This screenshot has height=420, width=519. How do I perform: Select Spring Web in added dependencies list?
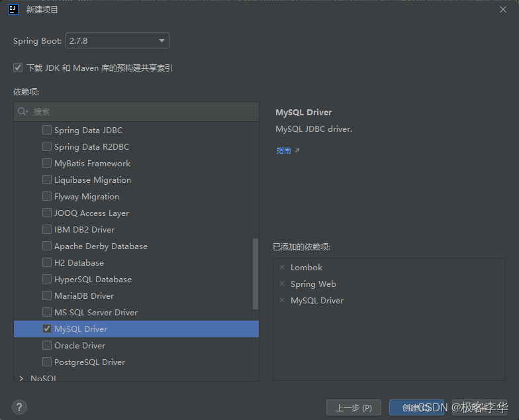coord(313,284)
